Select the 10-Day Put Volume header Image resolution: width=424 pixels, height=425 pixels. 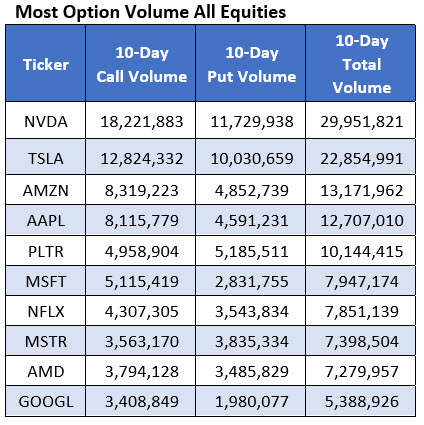tap(251, 64)
